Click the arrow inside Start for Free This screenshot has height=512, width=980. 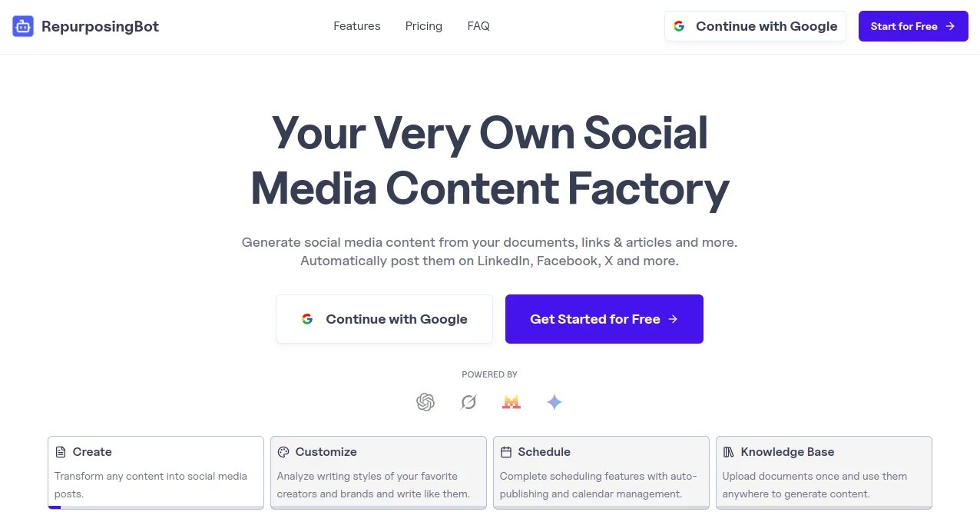tap(950, 25)
